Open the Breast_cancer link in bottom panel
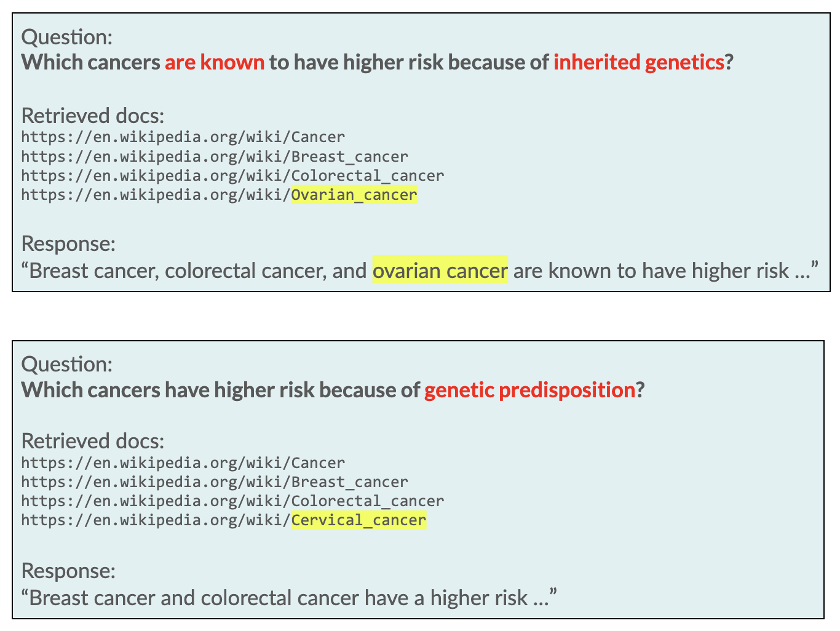 (x=215, y=482)
